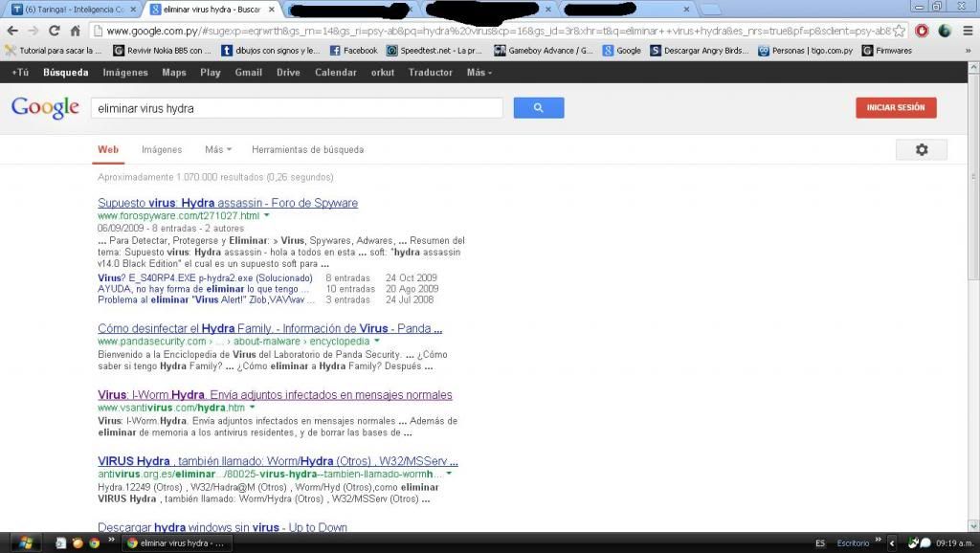Click the taskbar clock showing 09:19 a.m.
This screenshot has width=980, height=553.
[954, 543]
